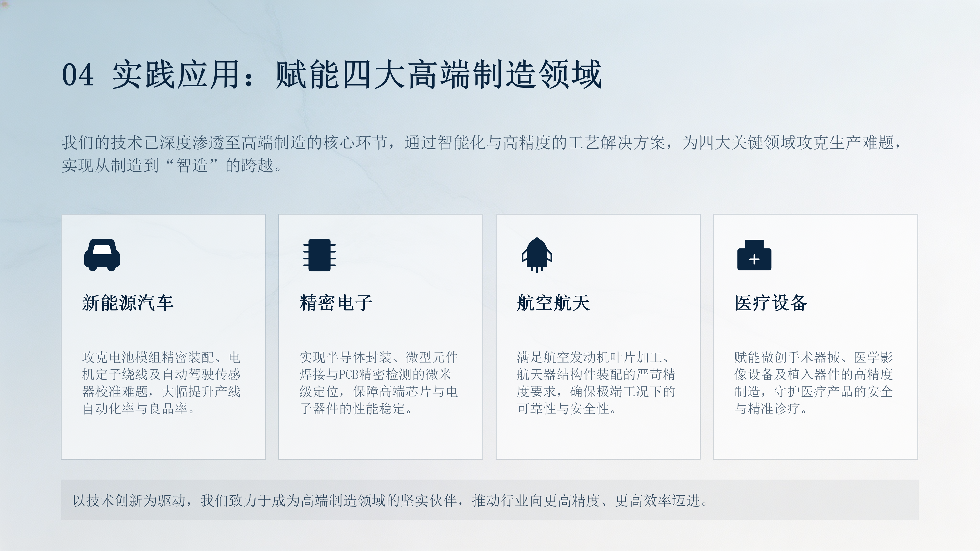Select the heading 新能源汽车

128,303
